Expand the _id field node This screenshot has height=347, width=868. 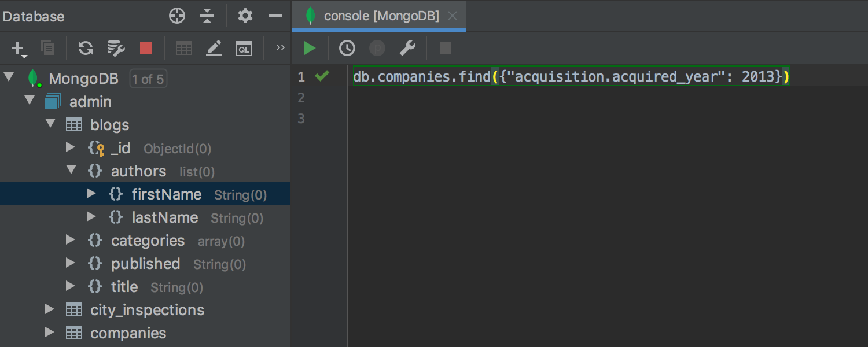coord(71,147)
